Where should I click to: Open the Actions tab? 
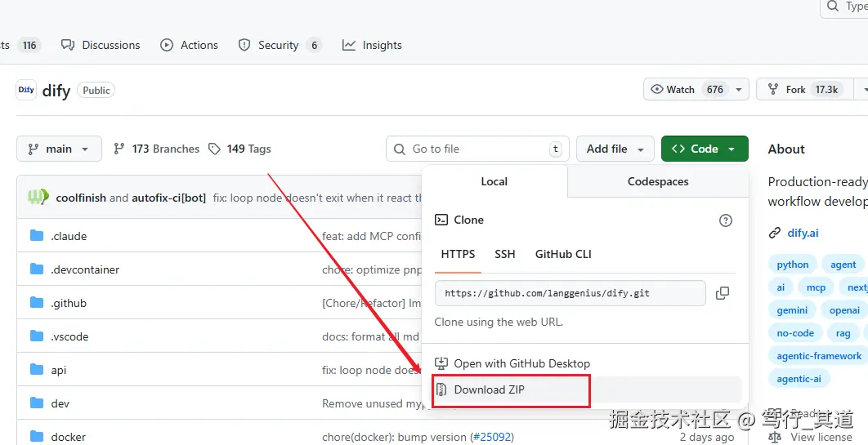190,46
